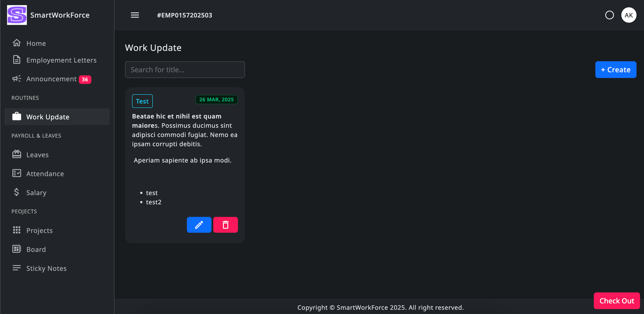
Task: Open the AK user avatar menu
Action: [x=628, y=15]
